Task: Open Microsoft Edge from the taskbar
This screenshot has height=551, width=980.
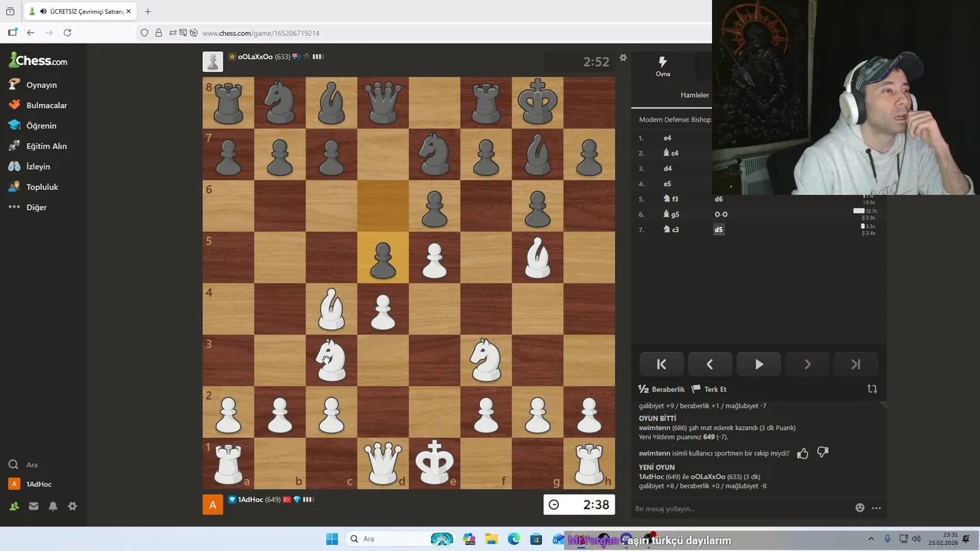Action: (x=513, y=540)
